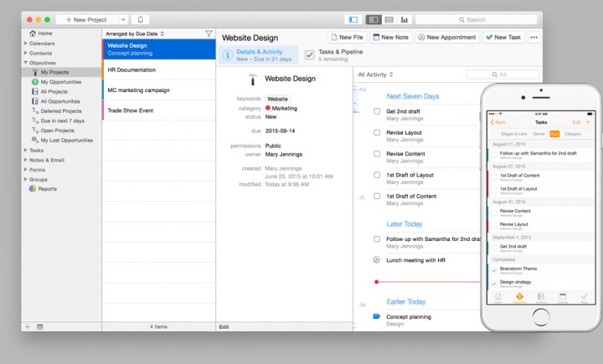Select Stages & Lists tab on the phone
This screenshot has width=603, height=364.
513,134
